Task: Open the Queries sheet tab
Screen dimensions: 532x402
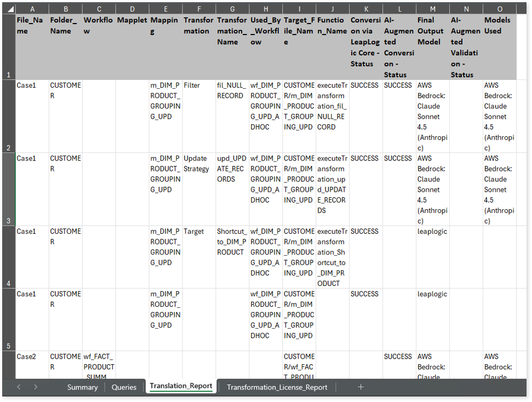Action: [124, 387]
